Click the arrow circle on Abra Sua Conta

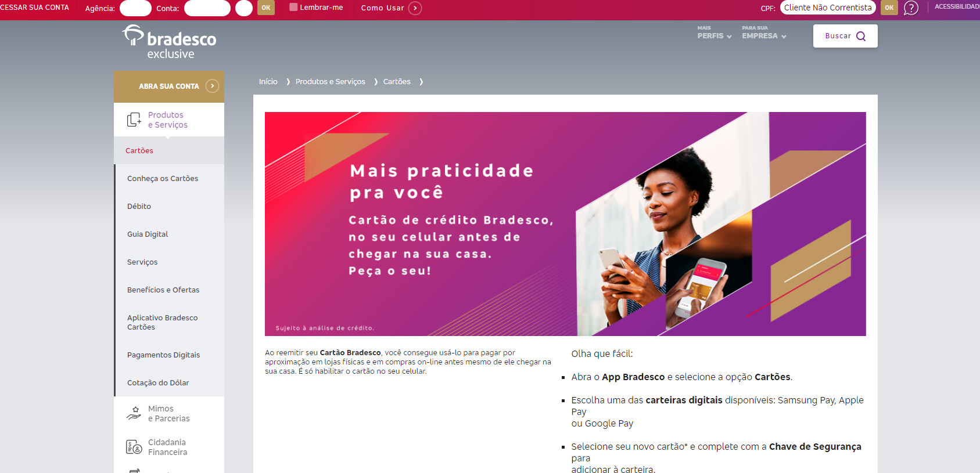coord(213,86)
